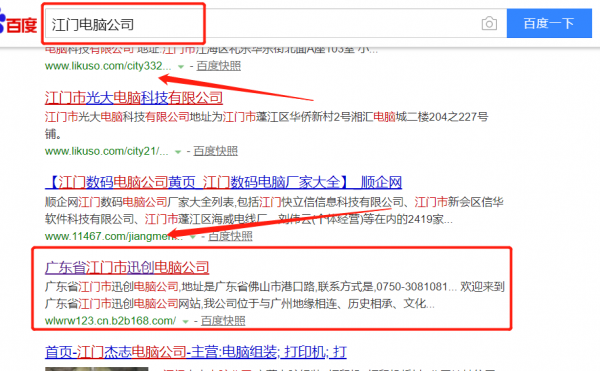This screenshot has width=600, height=371.
Task: Click the www.11467.com/jiangmen green URL
Action: pyautogui.click(x=114, y=236)
